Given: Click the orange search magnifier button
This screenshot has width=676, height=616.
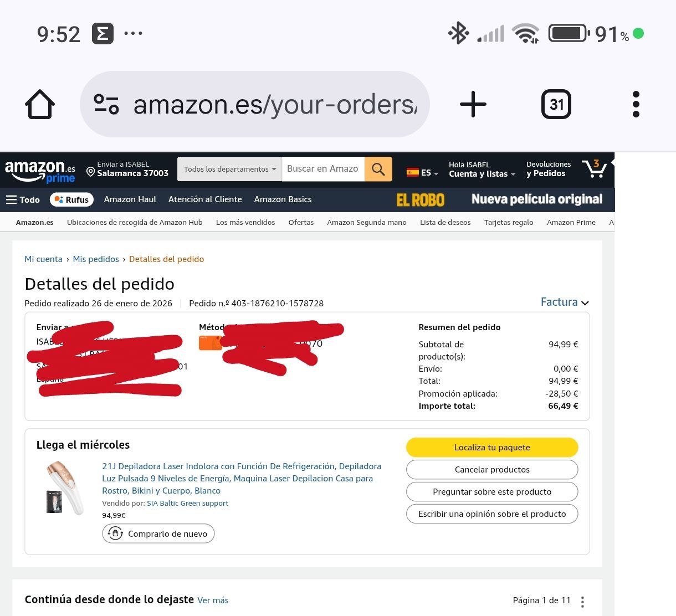Looking at the screenshot, I should coord(378,169).
